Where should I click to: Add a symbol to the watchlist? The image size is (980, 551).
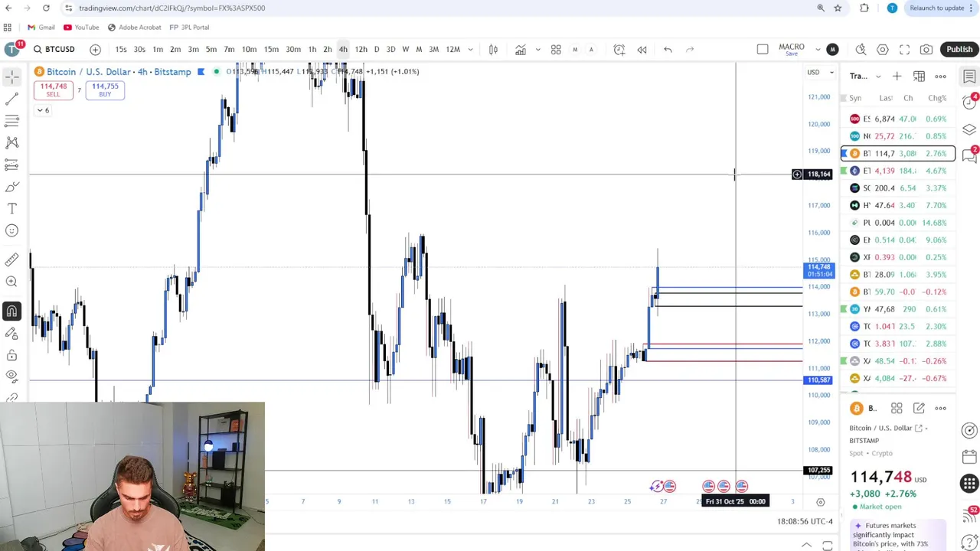897,77
